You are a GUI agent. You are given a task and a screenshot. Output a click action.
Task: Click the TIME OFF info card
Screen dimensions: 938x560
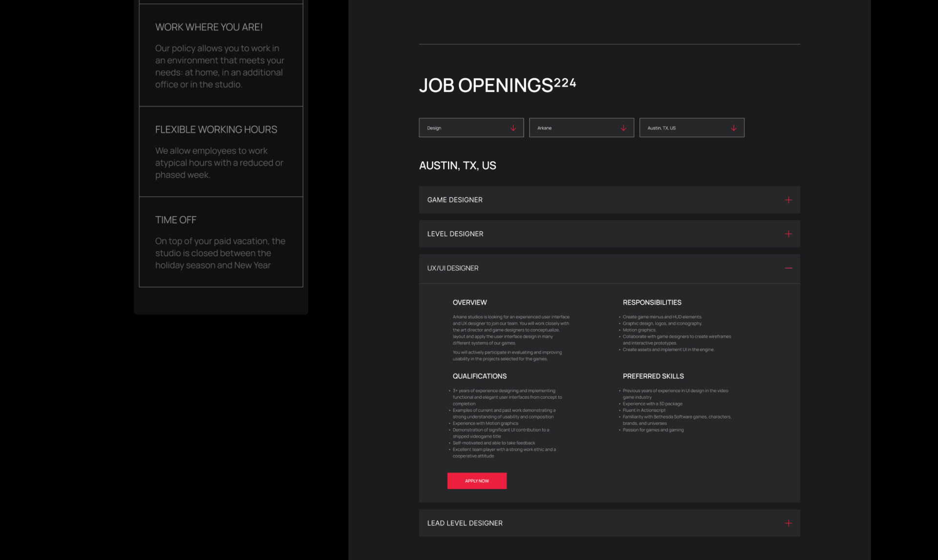click(221, 241)
